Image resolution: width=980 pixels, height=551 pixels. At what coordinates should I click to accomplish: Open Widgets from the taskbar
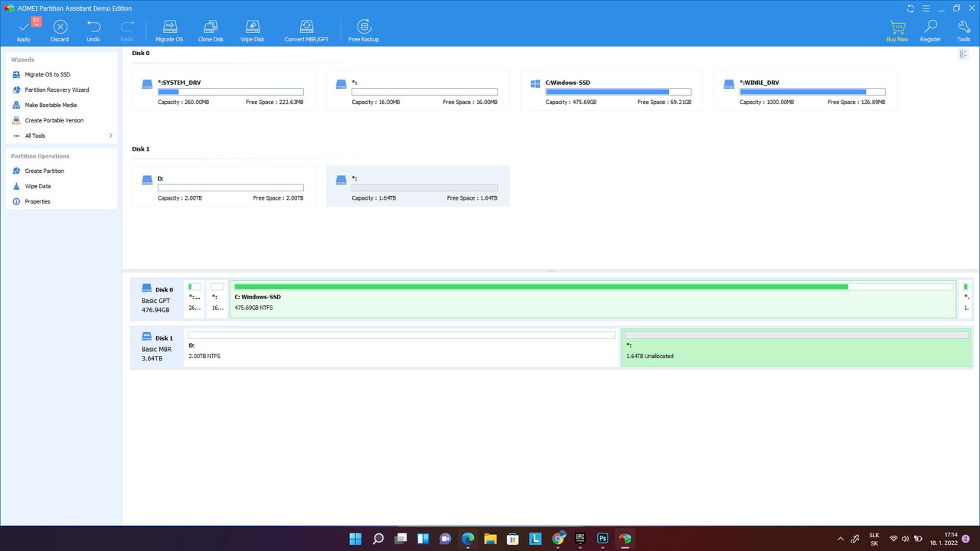423,538
